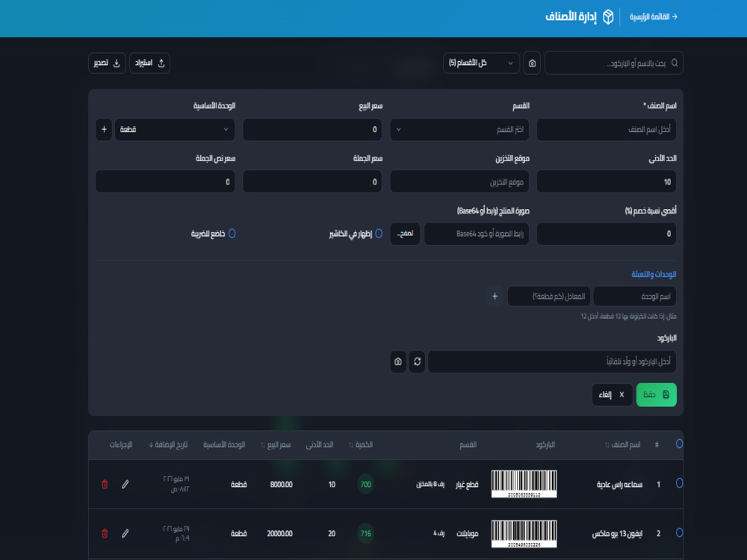Toggle إظهار في الكاشير option
The width and height of the screenshot is (747, 560).
pyautogui.click(x=379, y=234)
